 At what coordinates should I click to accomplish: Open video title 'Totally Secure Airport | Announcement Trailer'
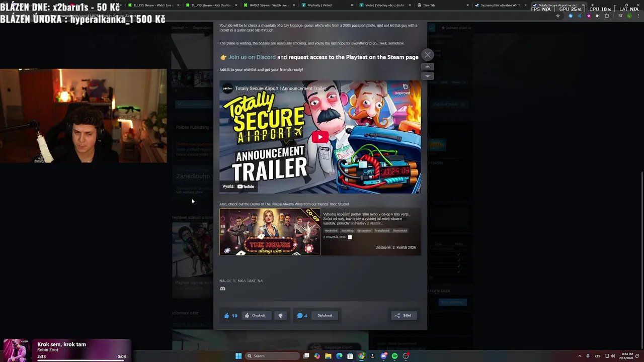tap(281, 88)
